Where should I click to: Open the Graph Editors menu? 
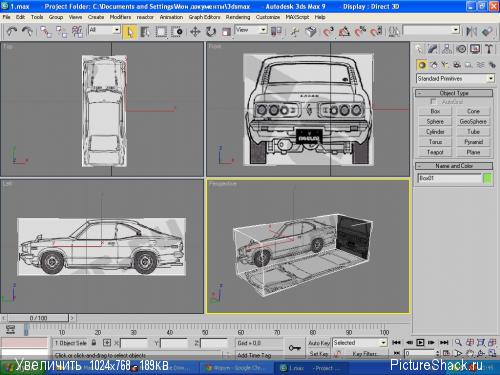tap(204, 17)
